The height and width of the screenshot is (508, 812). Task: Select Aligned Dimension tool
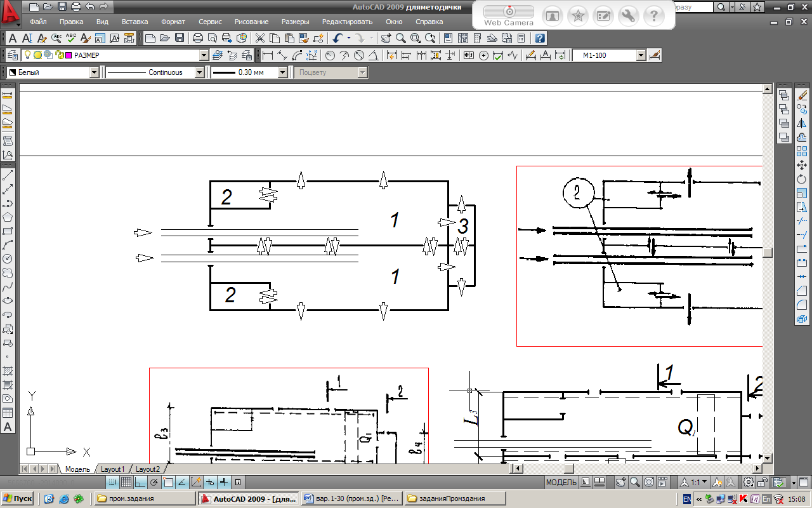tap(282, 55)
